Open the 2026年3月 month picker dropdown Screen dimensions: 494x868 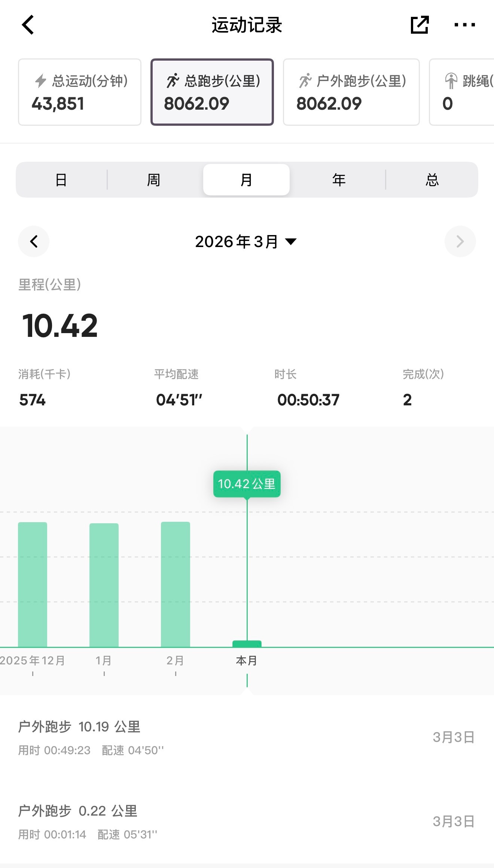coord(246,242)
